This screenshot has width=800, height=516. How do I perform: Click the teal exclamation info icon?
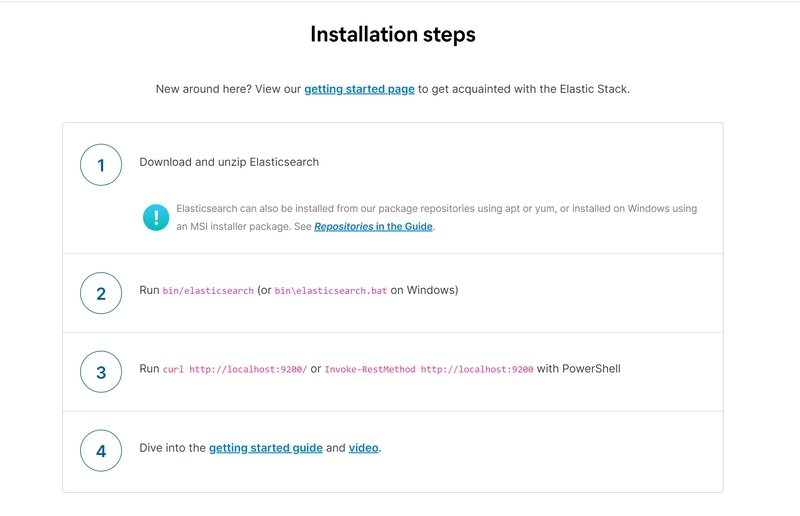tap(156, 217)
